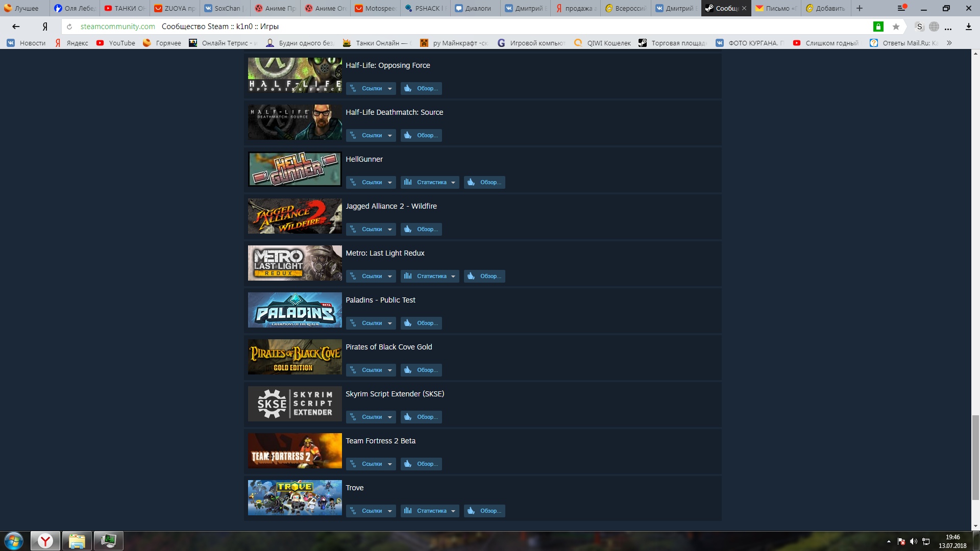This screenshot has height=551, width=980.
Task: Open the volume icon in system tray
Action: tap(913, 541)
